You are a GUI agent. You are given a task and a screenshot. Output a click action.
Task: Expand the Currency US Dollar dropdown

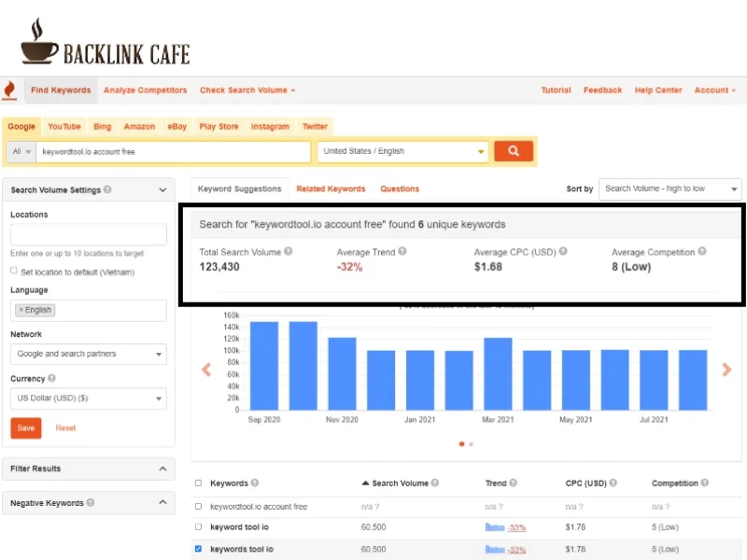click(x=89, y=399)
